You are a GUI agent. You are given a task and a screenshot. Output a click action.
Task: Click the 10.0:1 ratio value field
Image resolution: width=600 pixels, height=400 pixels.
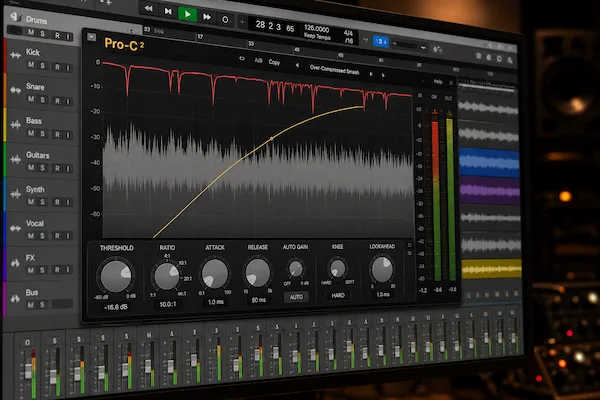point(168,304)
